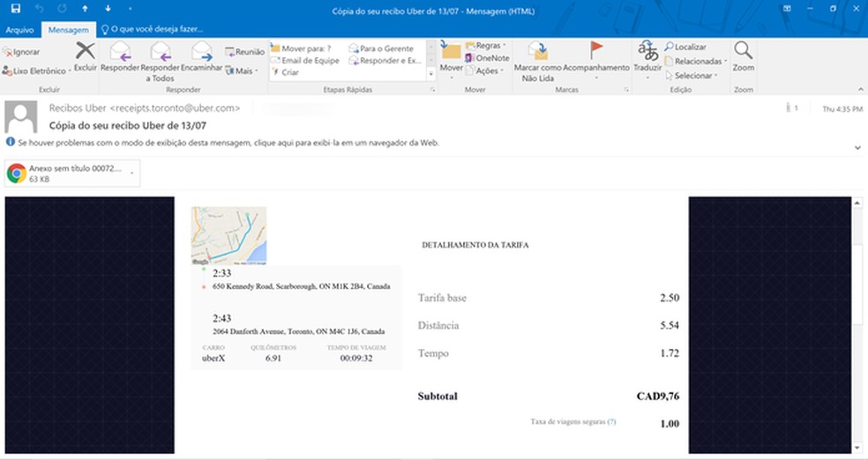868x460 pixels.
Task: Click the Ignorar button
Action: click(x=21, y=52)
